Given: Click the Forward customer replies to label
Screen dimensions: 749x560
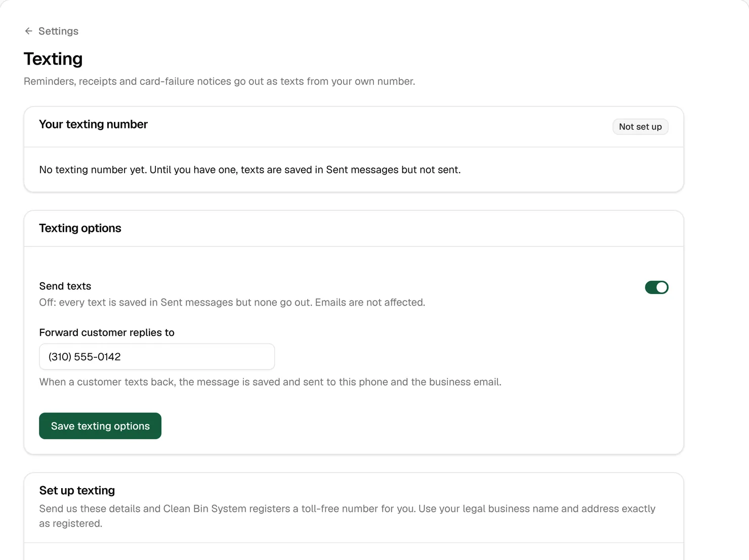Looking at the screenshot, I should click(x=107, y=332).
